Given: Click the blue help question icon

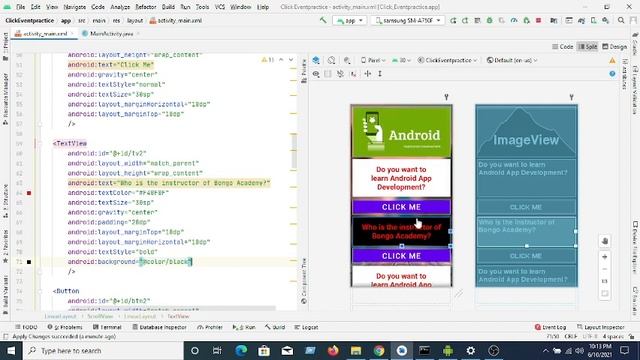Looking at the screenshot, I should [x=612, y=74].
